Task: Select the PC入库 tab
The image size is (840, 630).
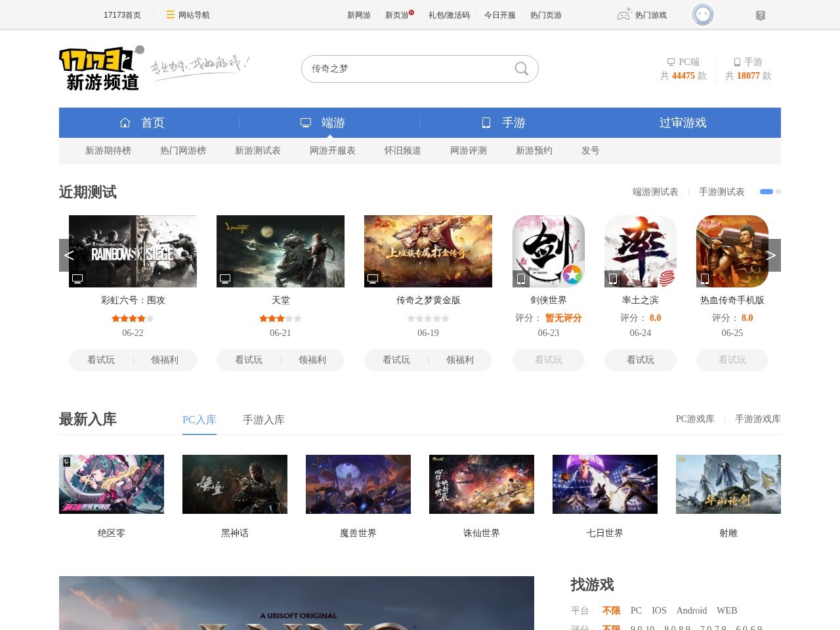Action: 199,419
